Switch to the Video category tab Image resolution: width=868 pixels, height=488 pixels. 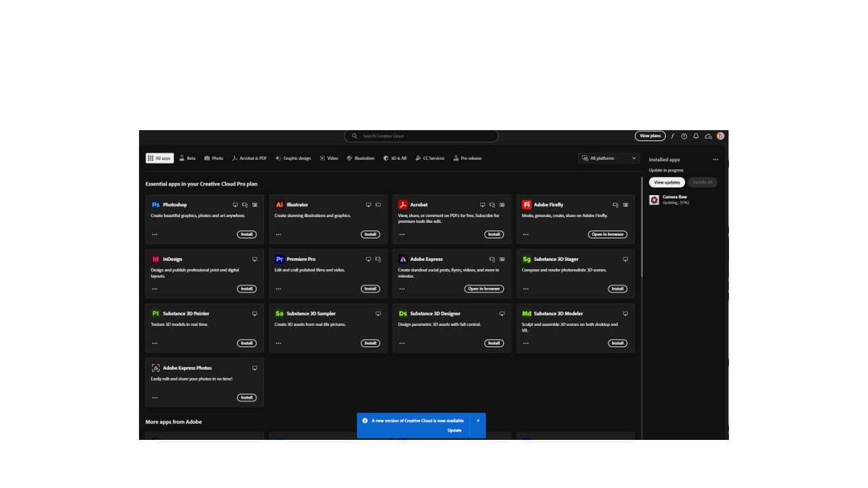point(329,158)
